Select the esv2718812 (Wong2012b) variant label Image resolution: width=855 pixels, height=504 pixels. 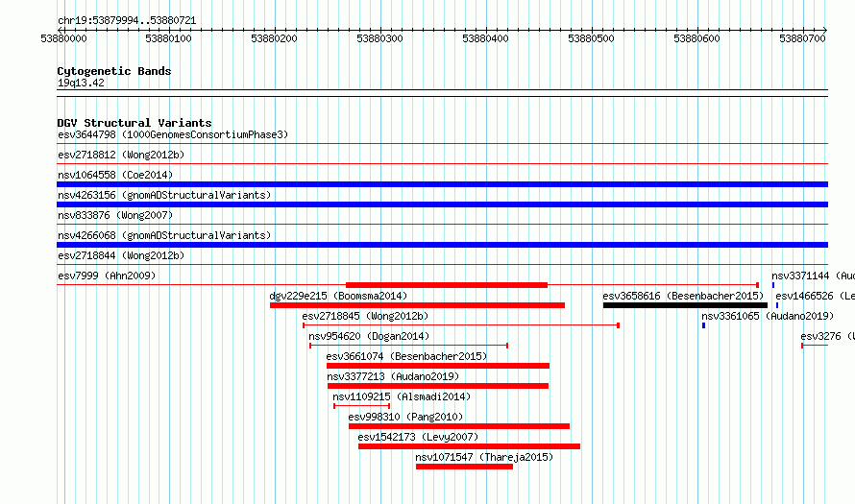click(121, 155)
